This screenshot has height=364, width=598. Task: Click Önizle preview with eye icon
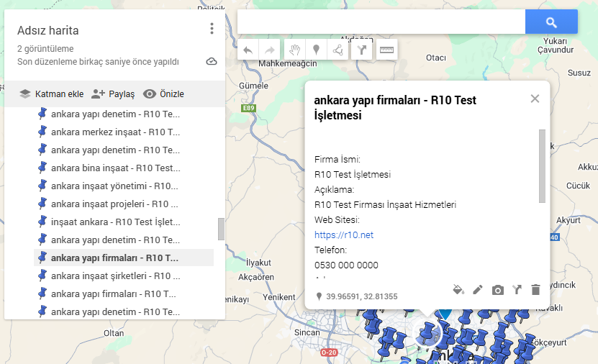(x=163, y=94)
